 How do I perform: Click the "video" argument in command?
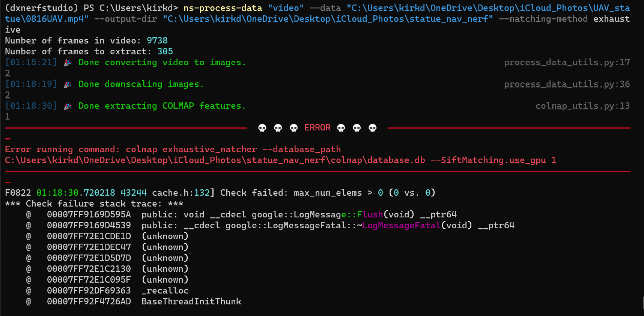(286, 8)
